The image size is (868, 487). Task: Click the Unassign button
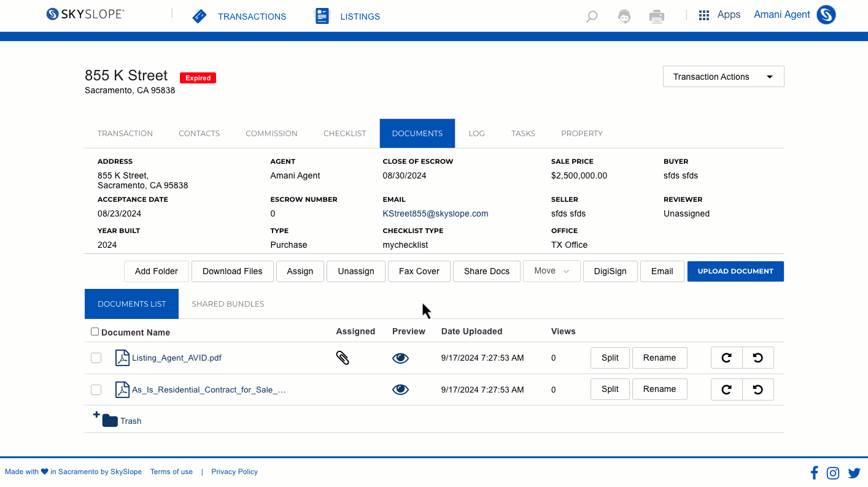[x=356, y=271]
